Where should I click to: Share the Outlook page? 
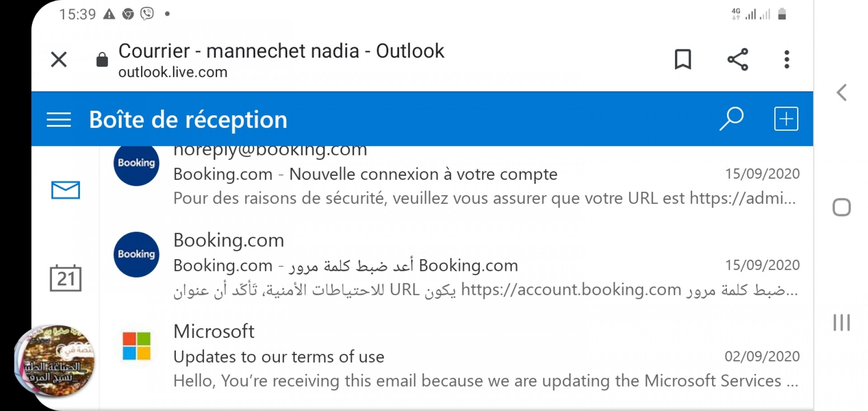tap(738, 59)
